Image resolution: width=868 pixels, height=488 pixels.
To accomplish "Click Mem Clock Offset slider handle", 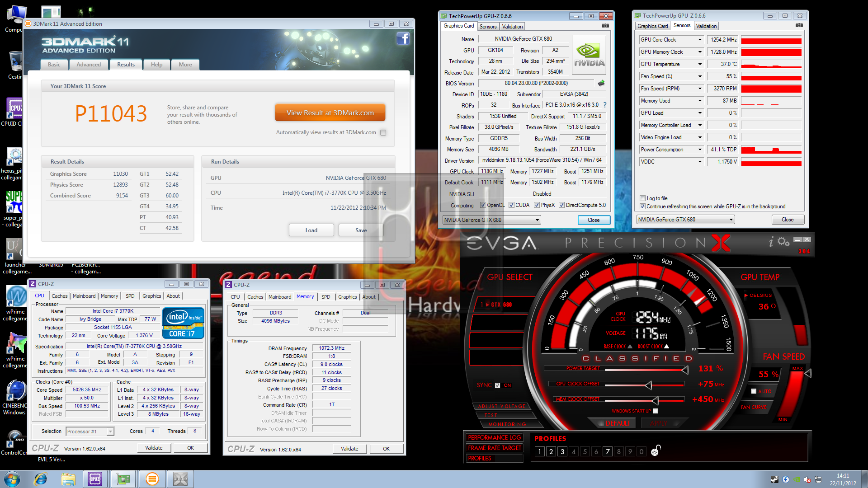I will coord(655,400).
